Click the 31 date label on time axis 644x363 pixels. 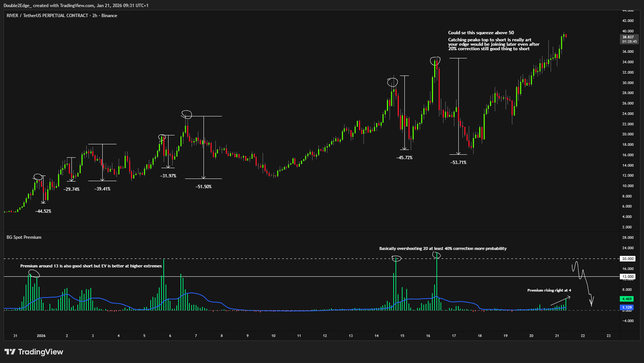(15, 336)
